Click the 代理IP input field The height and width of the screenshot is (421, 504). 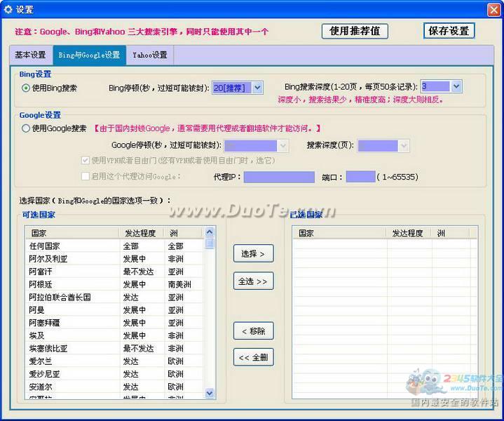point(279,177)
